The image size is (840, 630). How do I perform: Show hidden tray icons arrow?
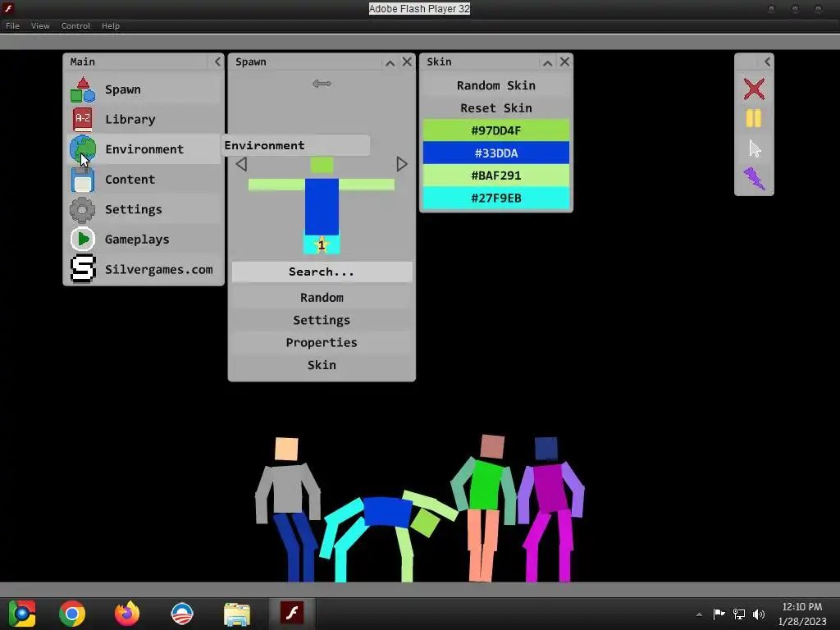point(699,614)
